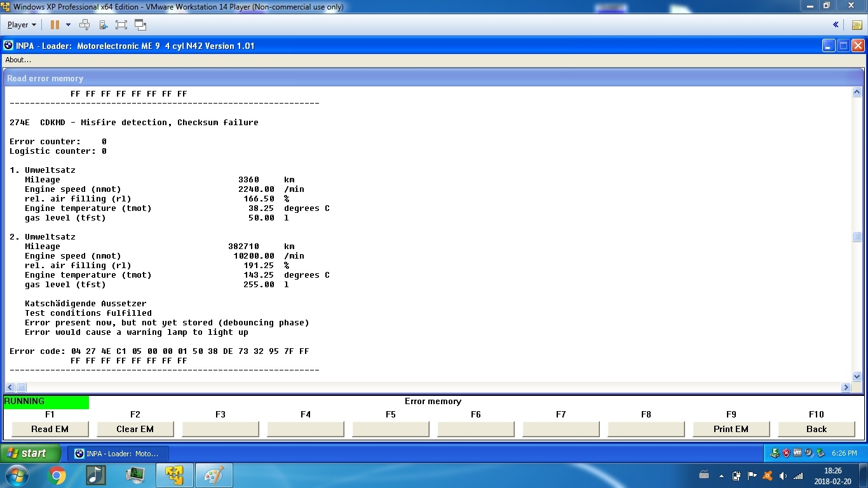Open VMware library icon at top right
The width and height of the screenshot is (868, 488).
coord(857,25)
